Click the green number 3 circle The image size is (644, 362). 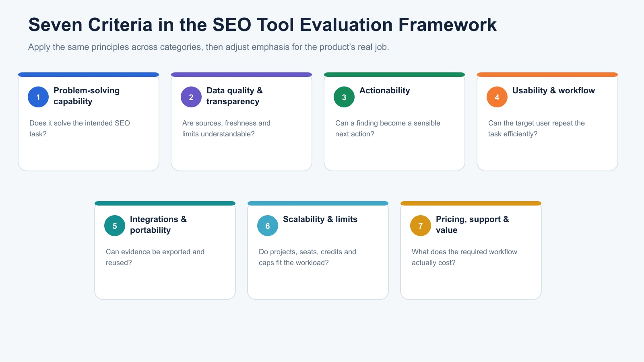click(344, 97)
